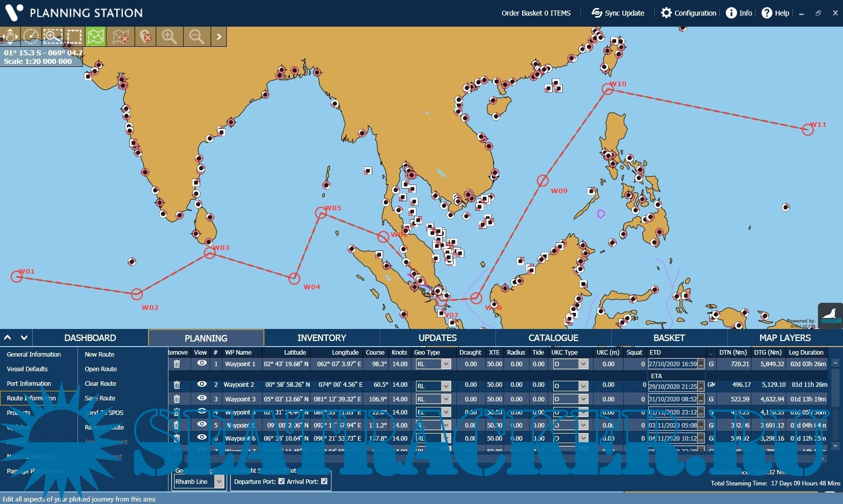Open ETD date picker for Waypoint 1
Screen dimensions: 843x504
point(701,364)
